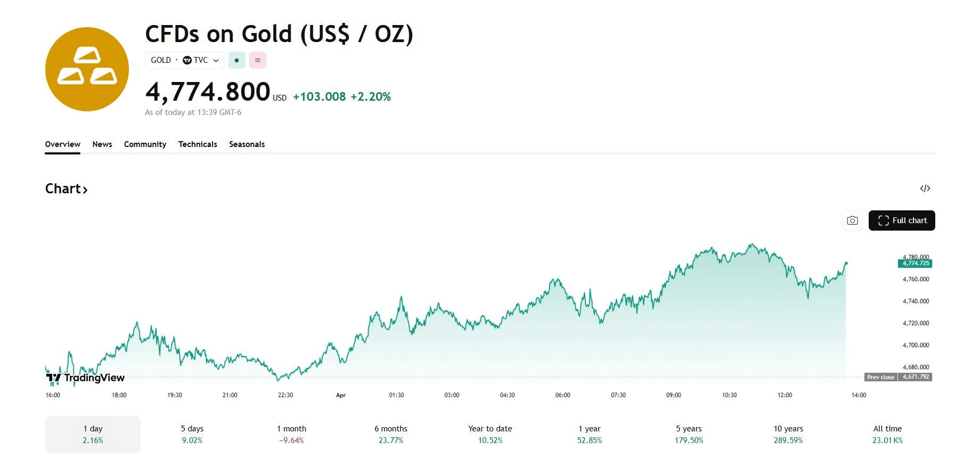This screenshot has width=980, height=474.
Task: Select the 1 month time range
Action: [x=291, y=434]
